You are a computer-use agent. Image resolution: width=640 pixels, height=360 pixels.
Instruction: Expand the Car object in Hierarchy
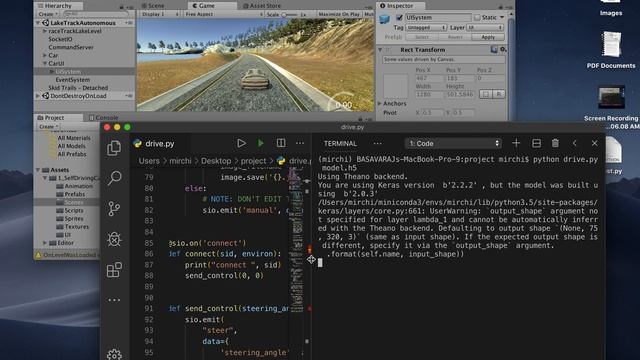(45, 55)
